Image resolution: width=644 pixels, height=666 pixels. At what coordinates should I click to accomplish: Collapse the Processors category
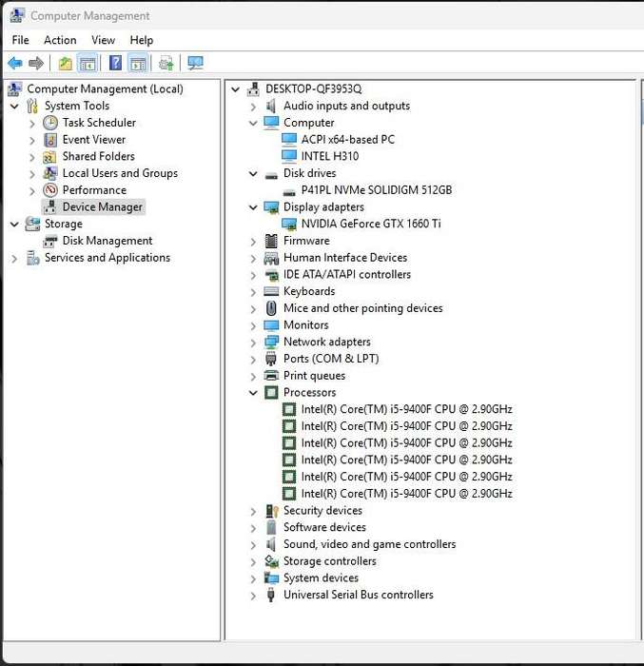point(253,393)
